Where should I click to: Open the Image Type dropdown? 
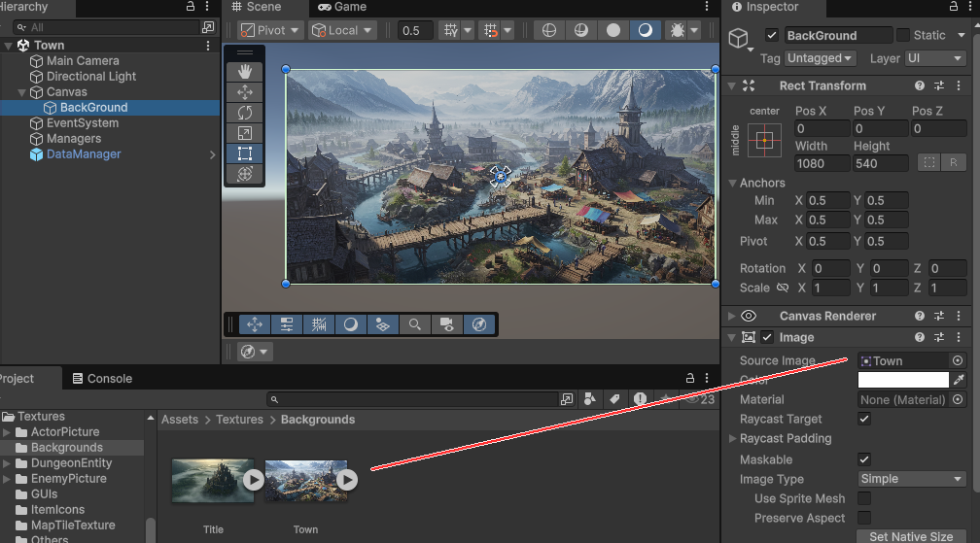(x=911, y=479)
